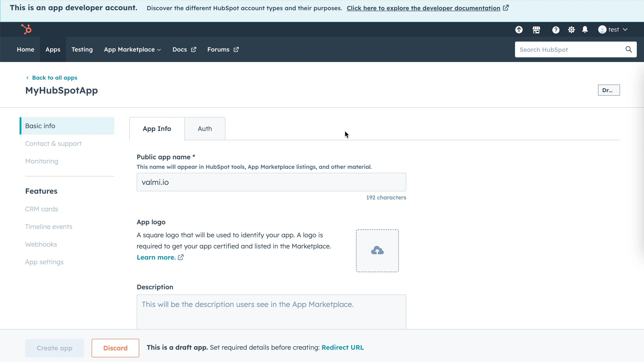Screen dimensions: 644x362
Task: Click the HubSpot sprocket logo
Action: (26, 29)
